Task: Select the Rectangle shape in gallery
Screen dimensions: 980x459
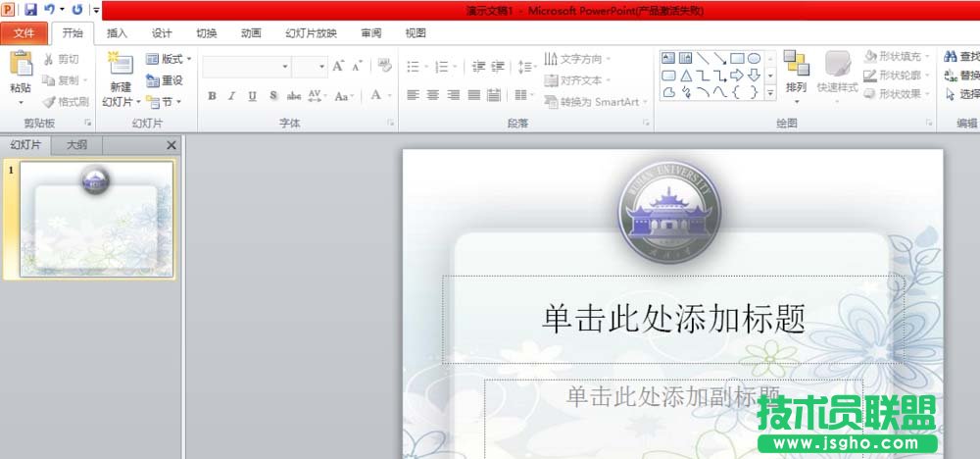Action: click(x=738, y=58)
